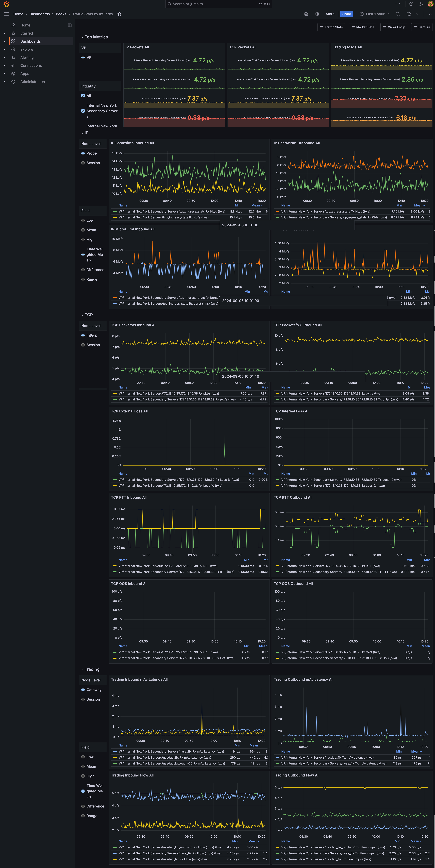Click blue swatch for nyse_fix Rx mAv Latency
435x868 pixels.
point(115,751)
